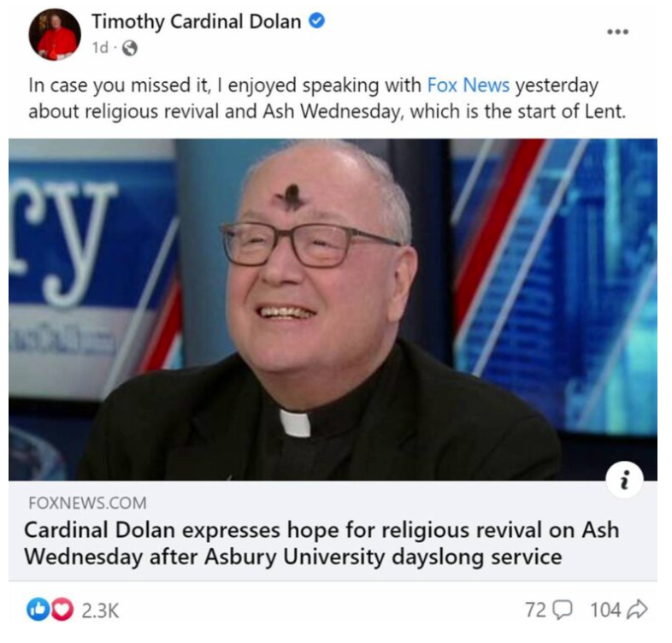Click the share arrow icon

point(637,609)
